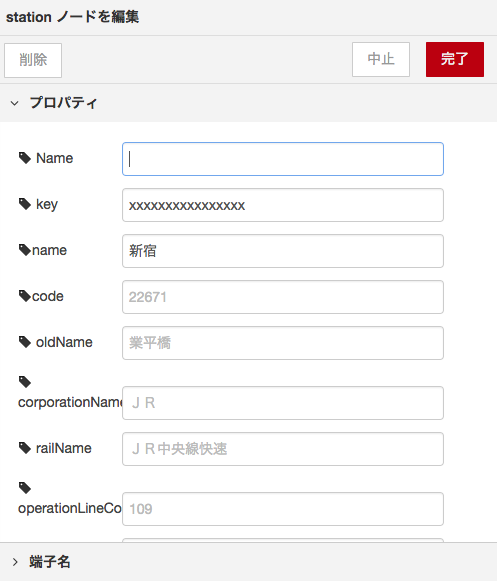Click the tag icon beside key label

[x=25, y=204]
